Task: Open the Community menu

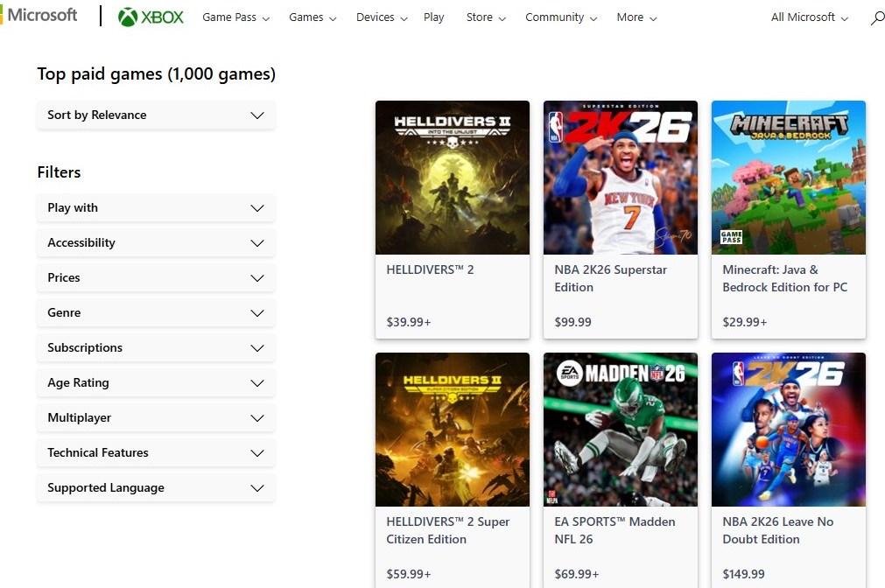Action: (x=561, y=17)
